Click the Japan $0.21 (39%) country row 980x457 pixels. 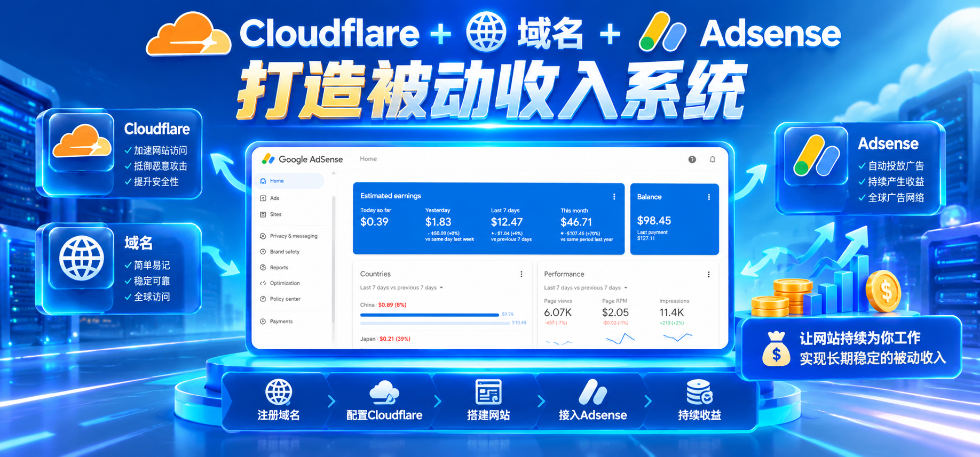[x=385, y=339]
